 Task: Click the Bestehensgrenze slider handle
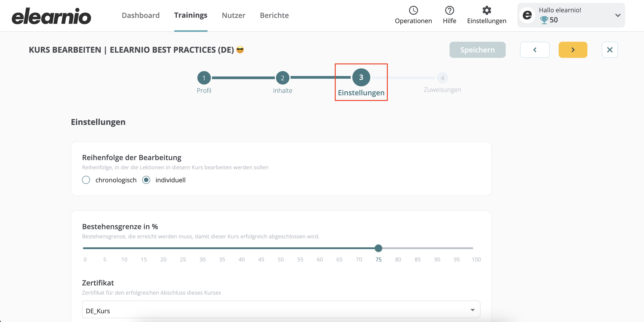[x=378, y=248]
